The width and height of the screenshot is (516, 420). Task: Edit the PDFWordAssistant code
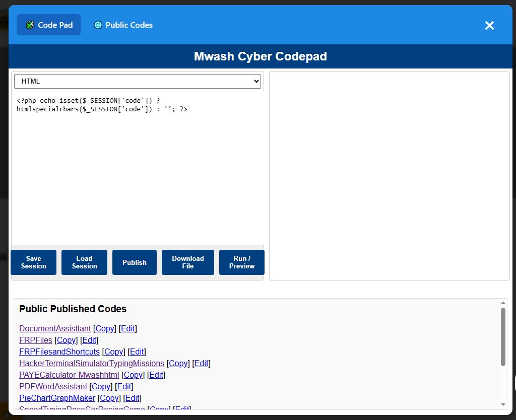pyautogui.click(x=123, y=386)
